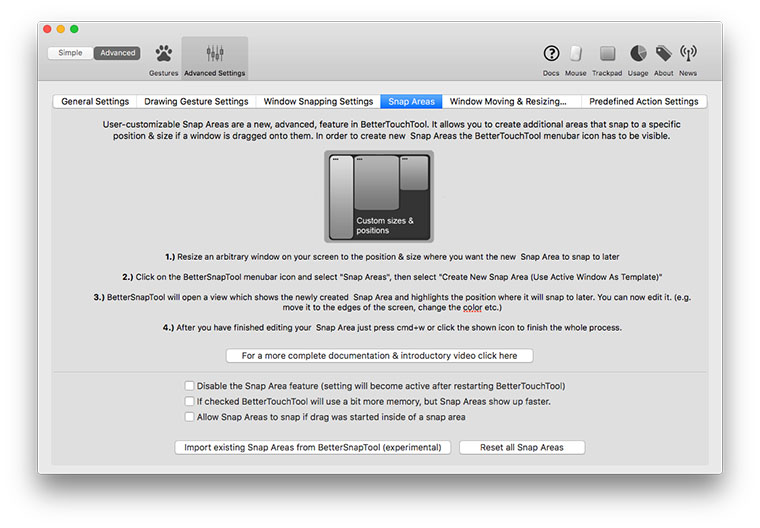Maximize the window with the green button
The image size is (760, 528).
(74, 29)
